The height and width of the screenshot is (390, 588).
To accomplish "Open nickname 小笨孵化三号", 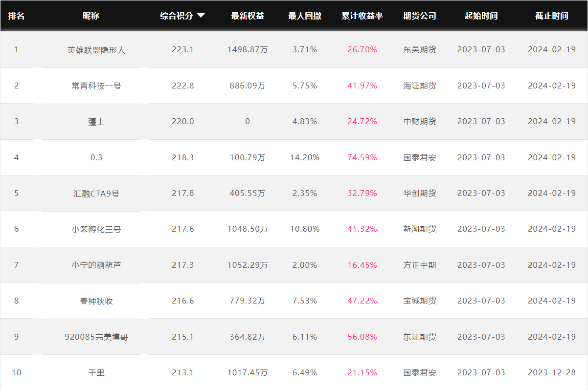I will point(96,229).
